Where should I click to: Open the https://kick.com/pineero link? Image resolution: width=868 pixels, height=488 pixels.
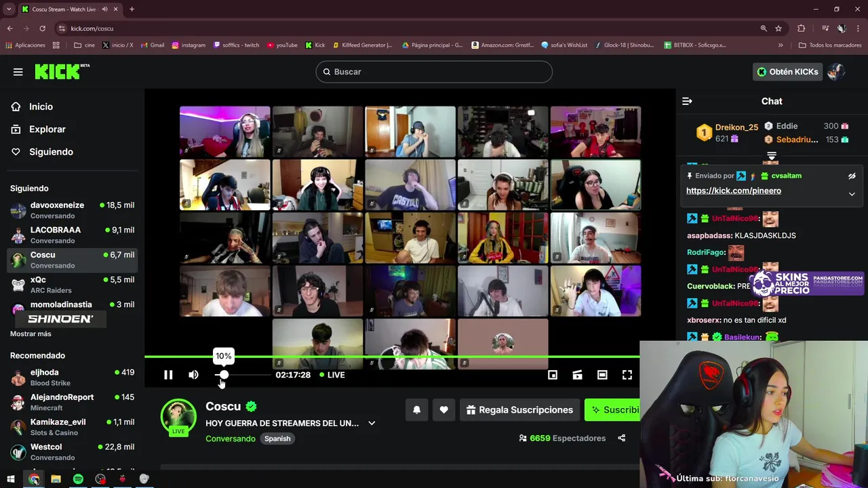[x=734, y=190]
